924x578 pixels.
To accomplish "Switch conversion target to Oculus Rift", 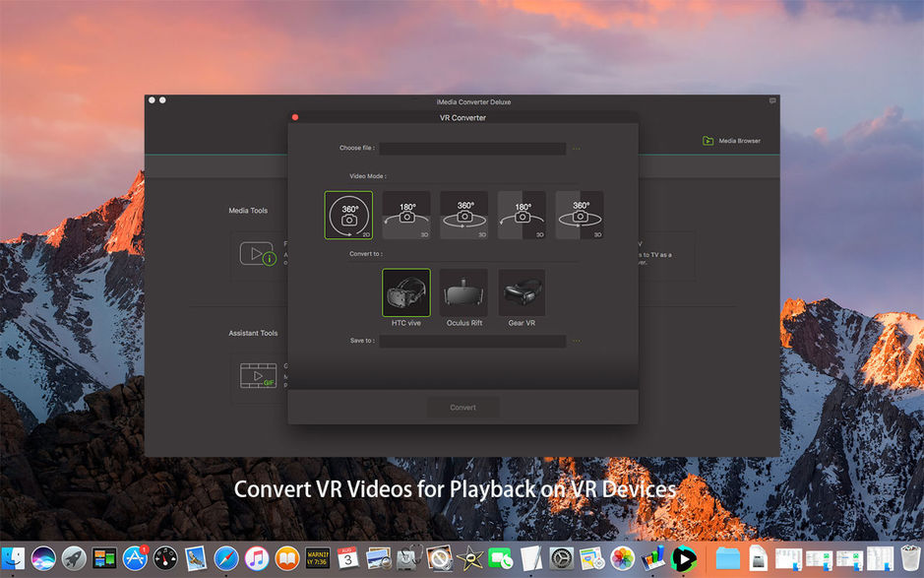I will pos(463,291).
